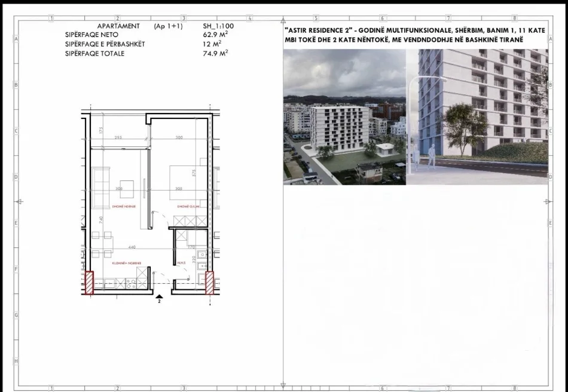Select the "320" bathroom length dimension
The height and width of the screenshot is (392, 568).
point(194,259)
